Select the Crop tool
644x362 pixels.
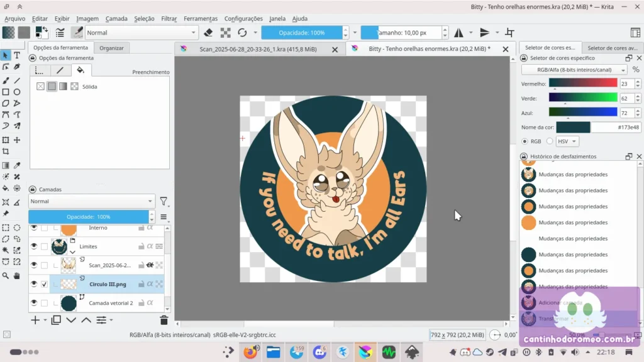click(x=6, y=151)
